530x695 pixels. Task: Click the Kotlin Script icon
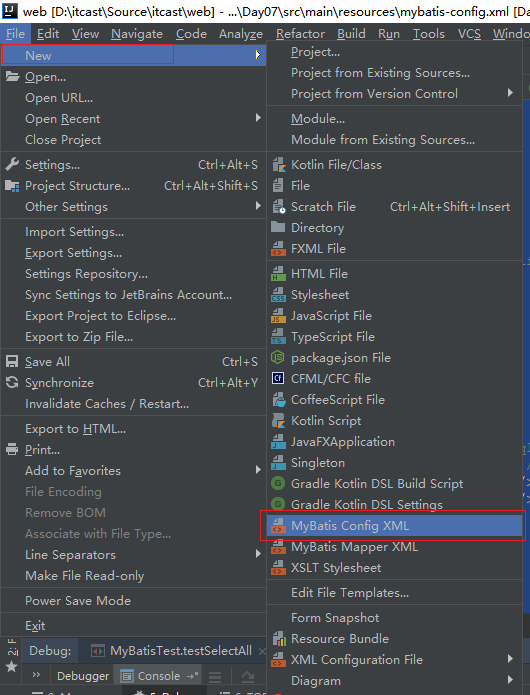(x=278, y=421)
